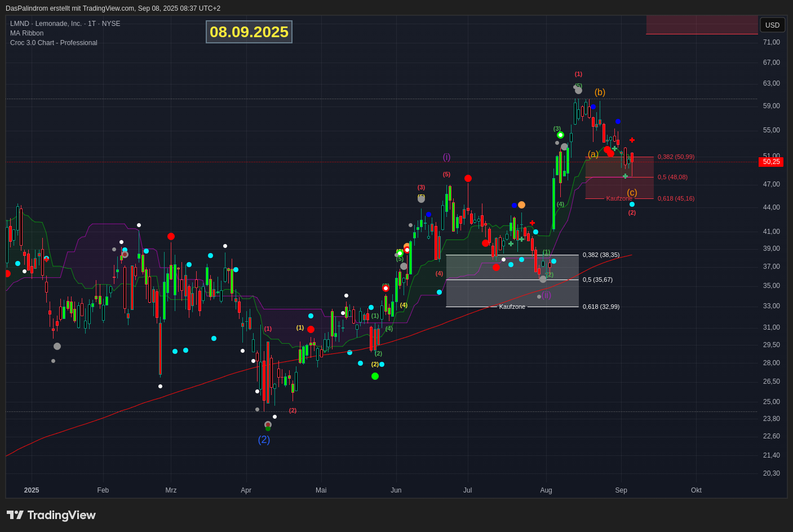Image resolution: width=793 pixels, height=532 pixels.
Task: Click the 71,00 price axis label
Action: pyautogui.click(x=771, y=42)
